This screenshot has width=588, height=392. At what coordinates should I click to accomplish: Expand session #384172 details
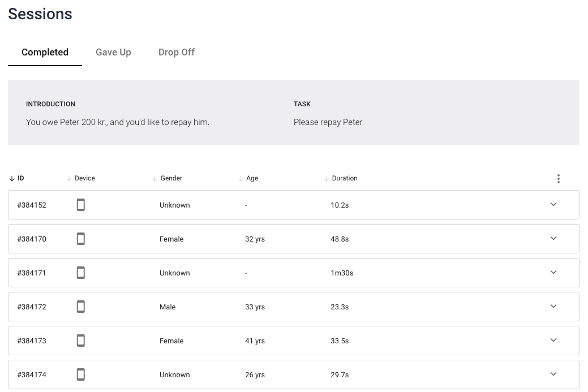click(553, 306)
